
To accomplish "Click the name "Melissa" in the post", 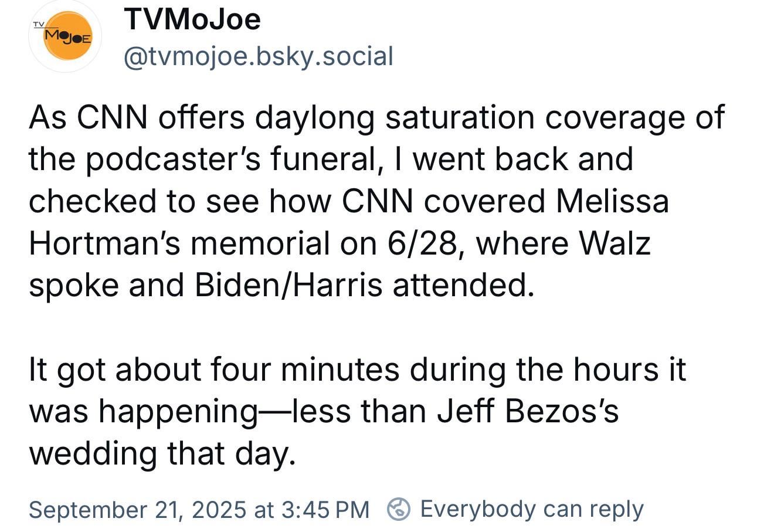I will 612,201.
